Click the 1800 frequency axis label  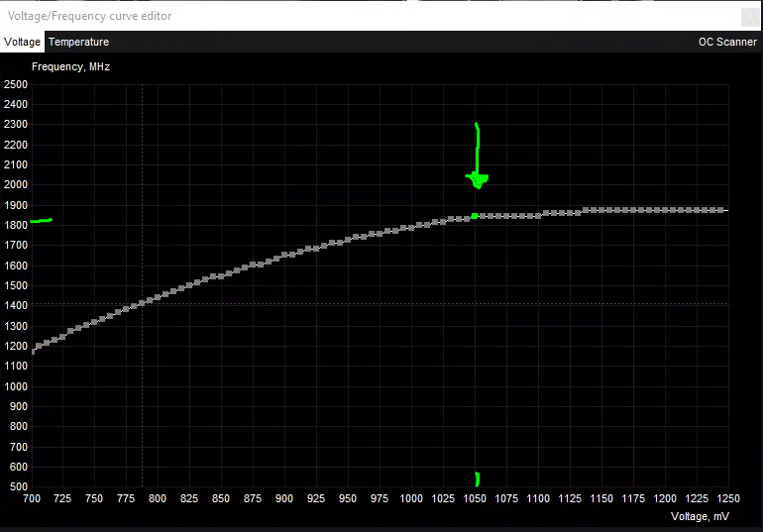coord(16,225)
